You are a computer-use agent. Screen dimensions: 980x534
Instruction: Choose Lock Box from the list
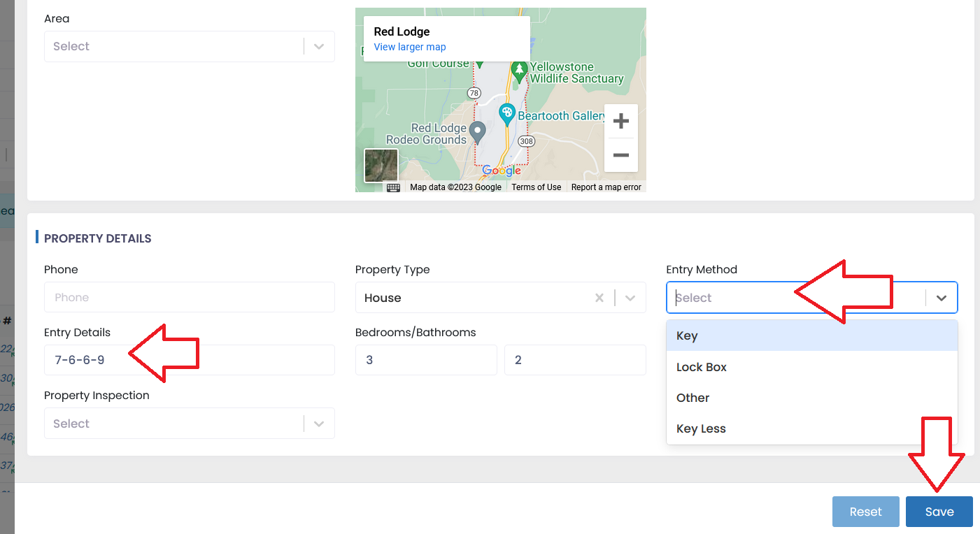[x=702, y=367]
